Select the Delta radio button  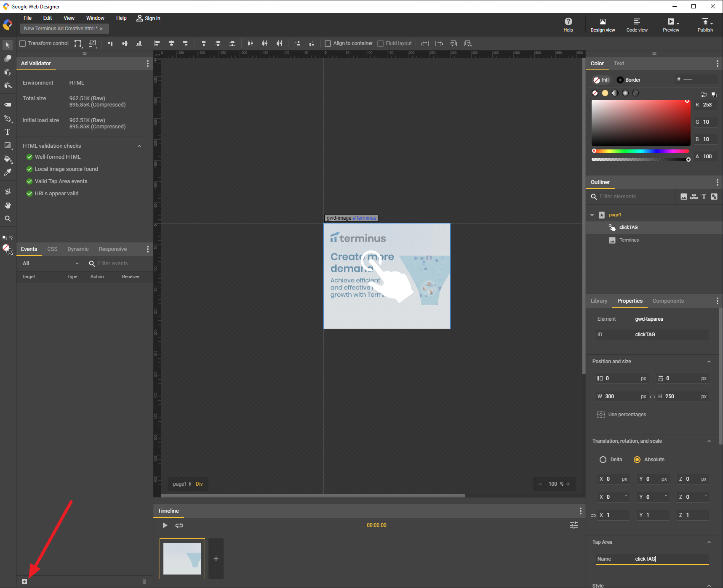[x=603, y=460]
